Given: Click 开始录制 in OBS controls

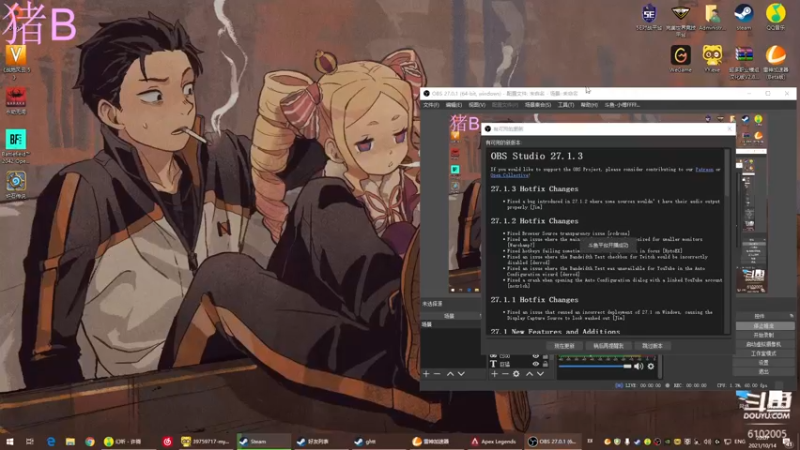Looking at the screenshot, I should 764,335.
